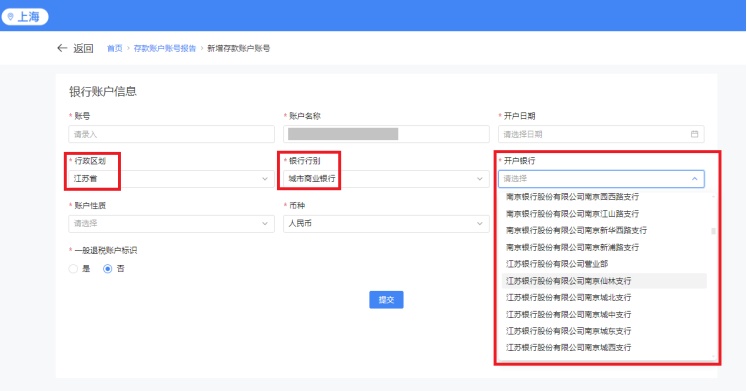Choose 江苏银行股份有限公司营业部 from the list

coord(604,264)
